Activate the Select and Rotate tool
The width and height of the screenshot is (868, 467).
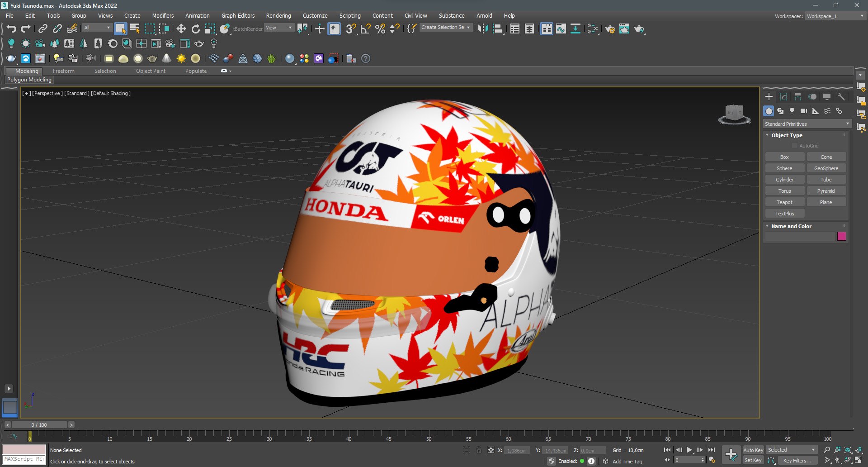click(x=196, y=29)
